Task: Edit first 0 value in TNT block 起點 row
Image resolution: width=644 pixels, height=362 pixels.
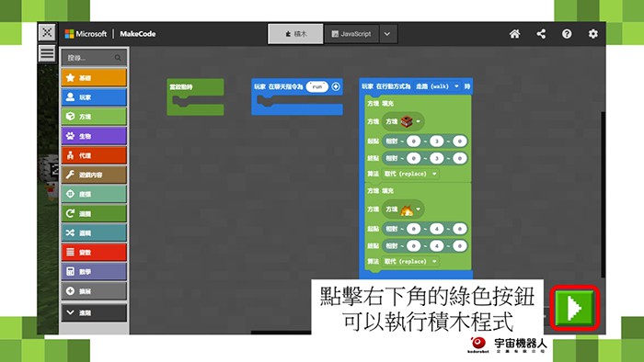Action: [414, 141]
